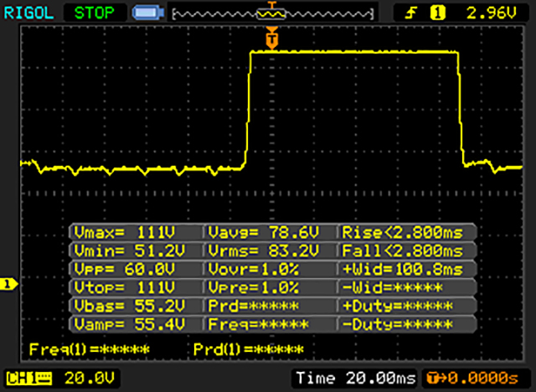Image resolution: width=536 pixels, height=392 pixels.
Task: Click the green STOP run status
Action: [95, 13]
